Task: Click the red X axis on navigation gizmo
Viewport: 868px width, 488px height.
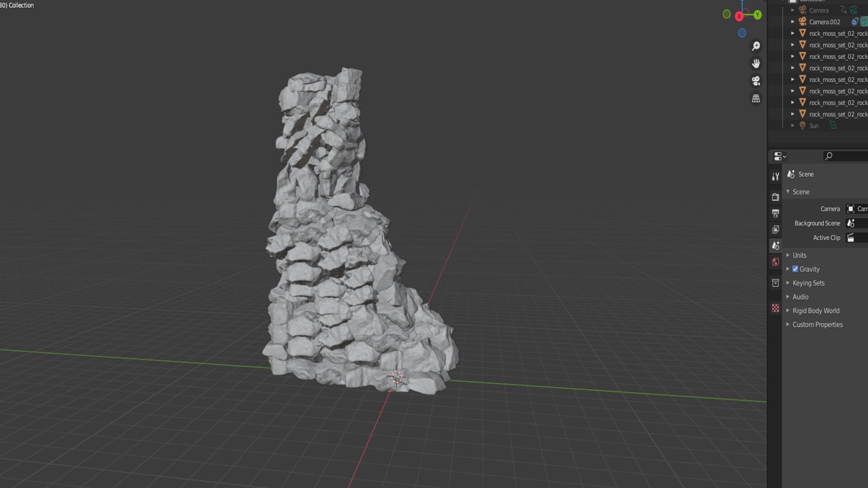Action: [739, 16]
